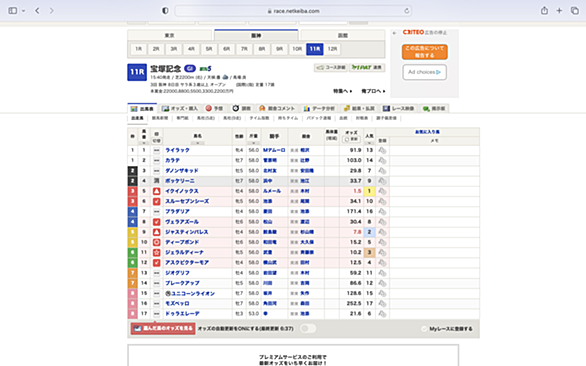
Task: Open the コース詳細 button
Action: click(x=331, y=68)
